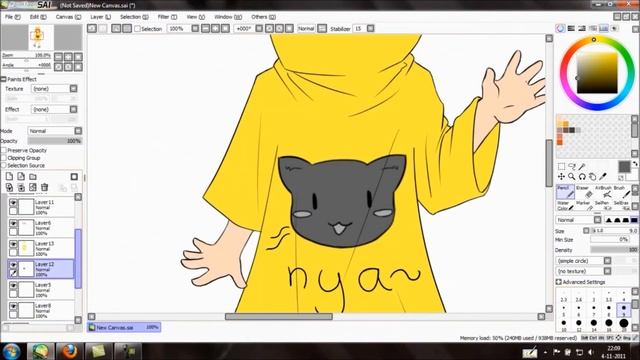This screenshot has width=640, height=360.
Task: Open Sticky Notes from the taskbar
Action: tap(98, 351)
